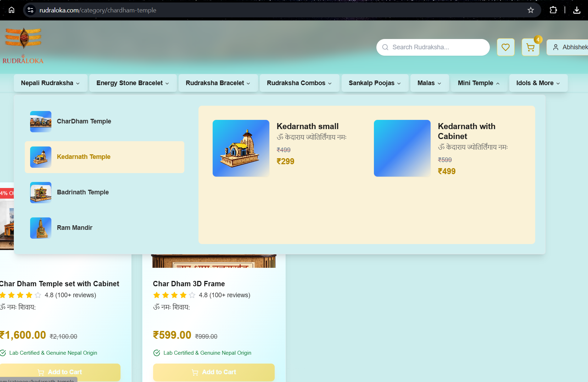Click star rating of Char Dham Temple set with Cabinet

coord(21,295)
